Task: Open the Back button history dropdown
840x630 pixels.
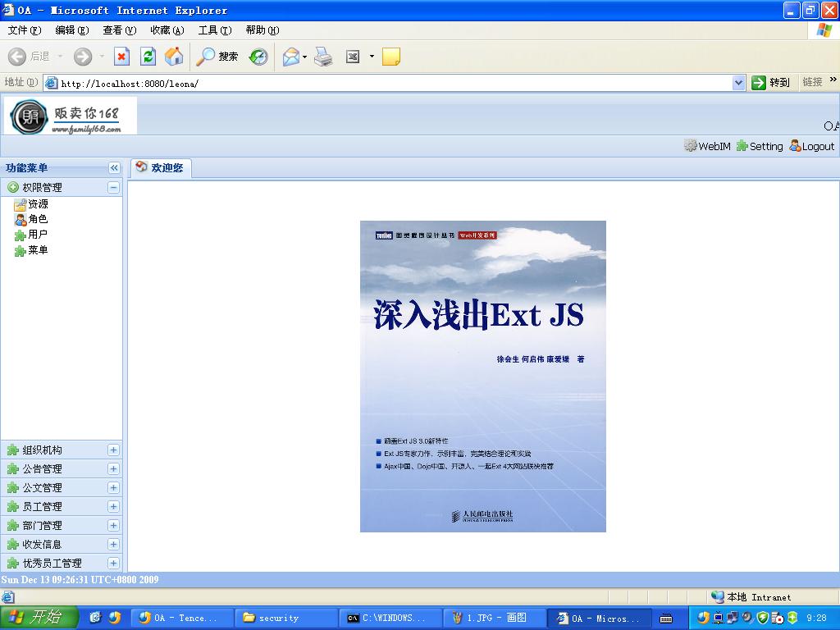Action: (x=60, y=57)
